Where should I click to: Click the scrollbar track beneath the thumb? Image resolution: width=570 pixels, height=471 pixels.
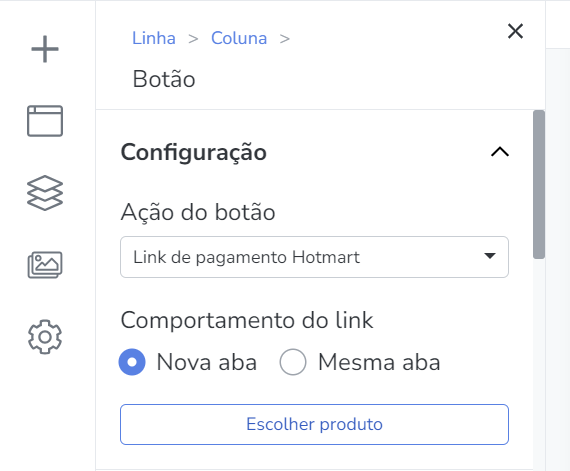[x=539, y=363]
